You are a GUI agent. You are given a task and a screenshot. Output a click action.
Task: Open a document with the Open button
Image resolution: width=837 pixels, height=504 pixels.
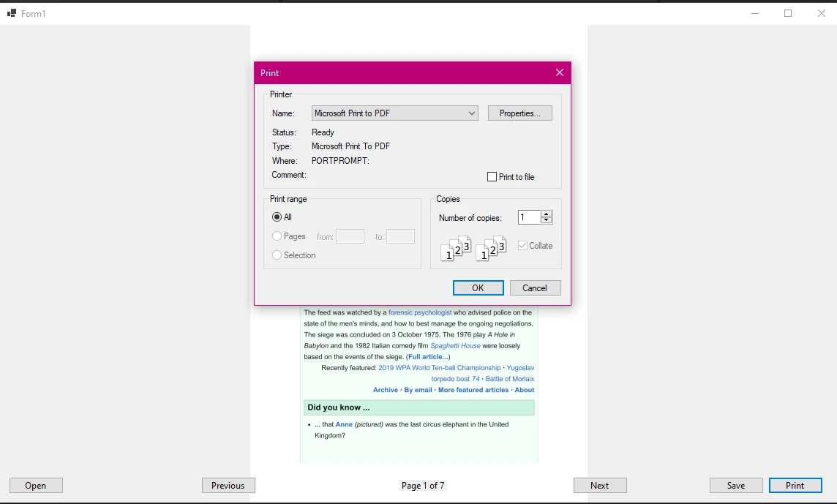click(35, 485)
